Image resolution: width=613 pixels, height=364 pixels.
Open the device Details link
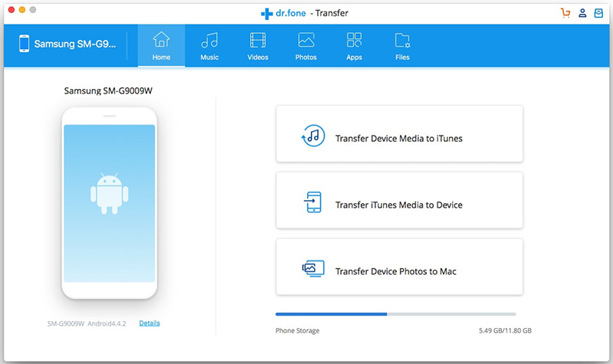pos(149,323)
